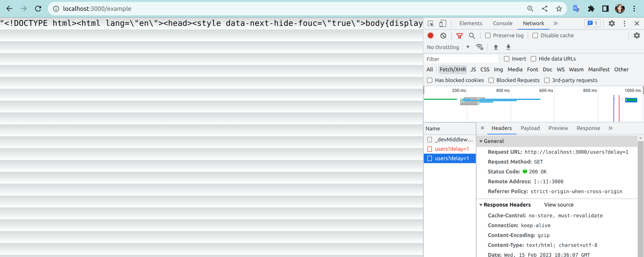The image size is (644, 257).
Task: Reload the current page
Action: pyautogui.click(x=38, y=9)
